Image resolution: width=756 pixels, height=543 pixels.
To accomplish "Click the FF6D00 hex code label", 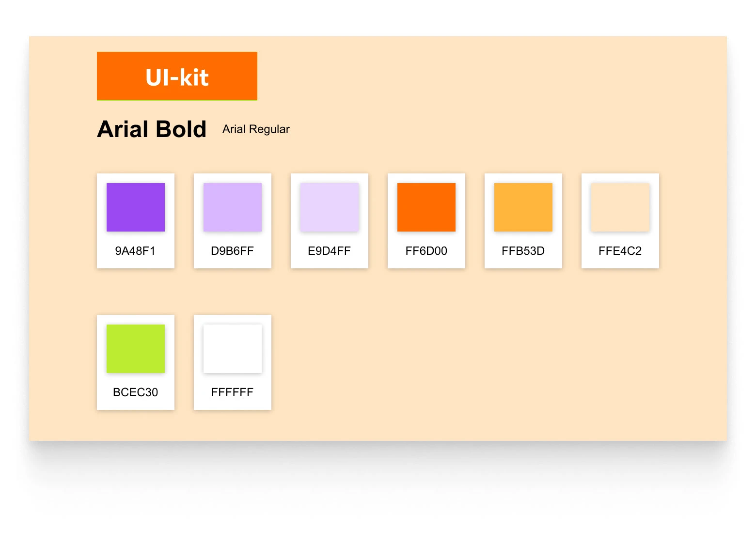I will (426, 251).
